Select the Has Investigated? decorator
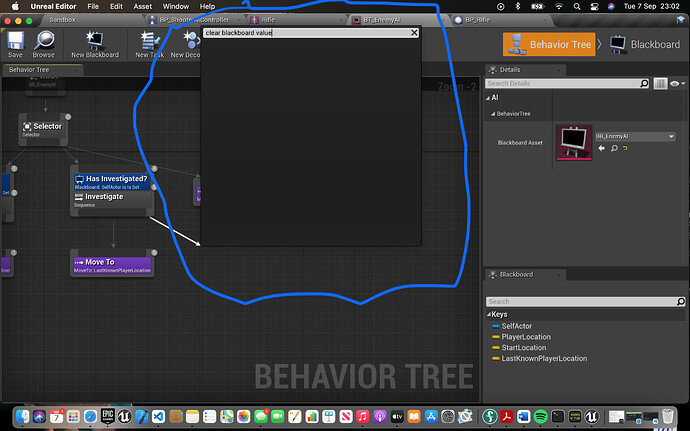This screenshot has width=690, height=431. pyautogui.click(x=112, y=181)
